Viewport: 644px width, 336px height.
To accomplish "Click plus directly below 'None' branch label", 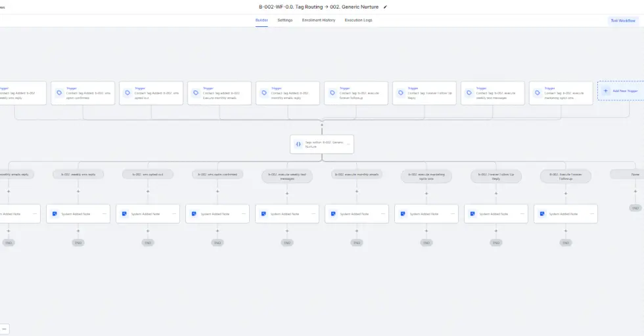I will click(x=635, y=191).
